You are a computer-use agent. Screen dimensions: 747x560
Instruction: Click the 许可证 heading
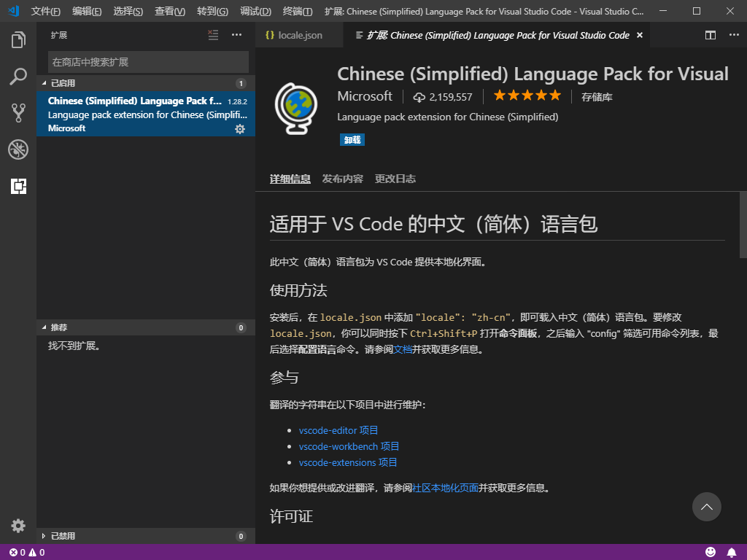(291, 517)
